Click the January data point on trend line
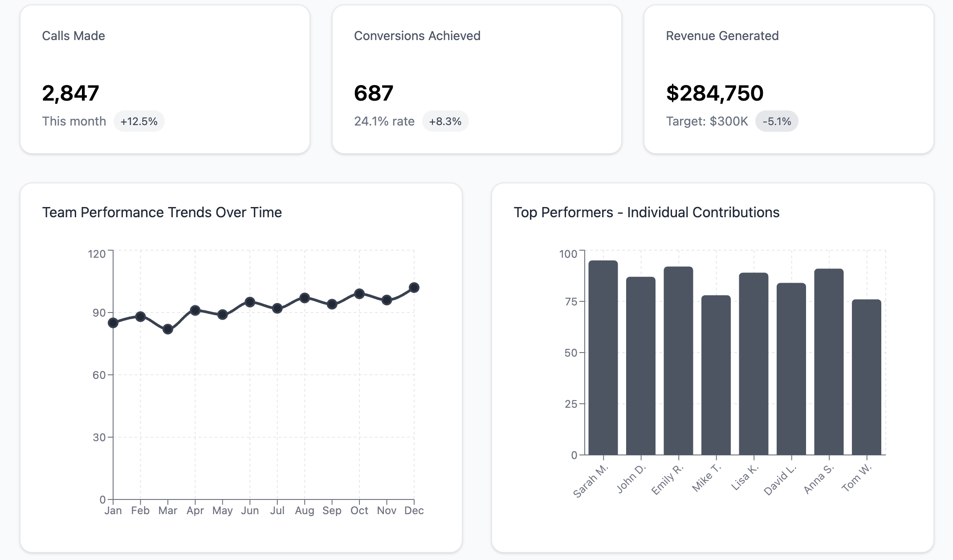The height and width of the screenshot is (560, 953). [113, 323]
